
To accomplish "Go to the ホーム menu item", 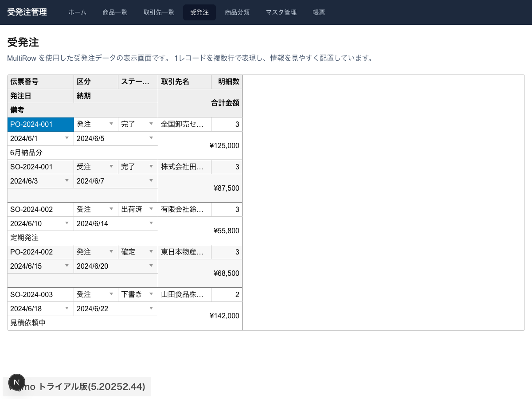I will pyautogui.click(x=77, y=12).
